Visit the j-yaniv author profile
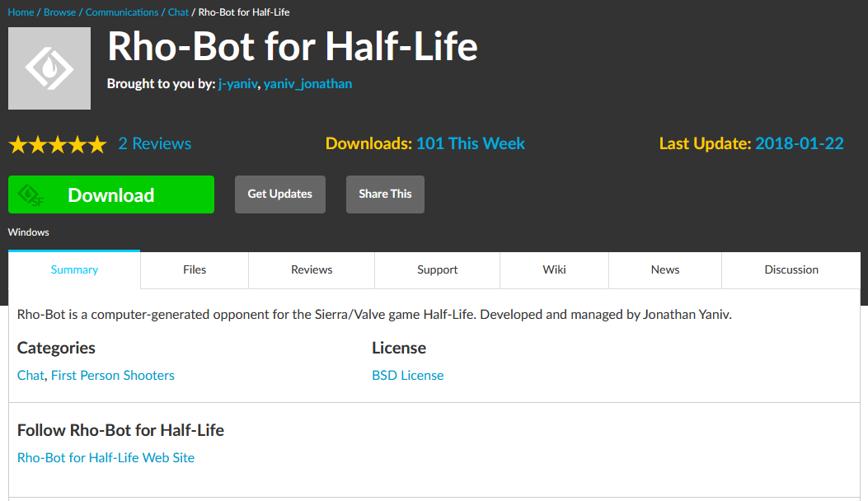868x501 pixels. coord(238,83)
